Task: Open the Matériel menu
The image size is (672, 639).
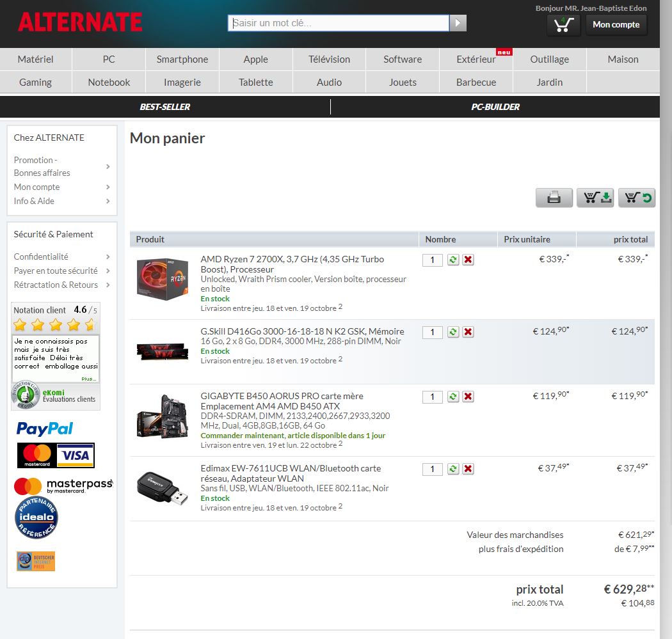Action: click(36, 59)
